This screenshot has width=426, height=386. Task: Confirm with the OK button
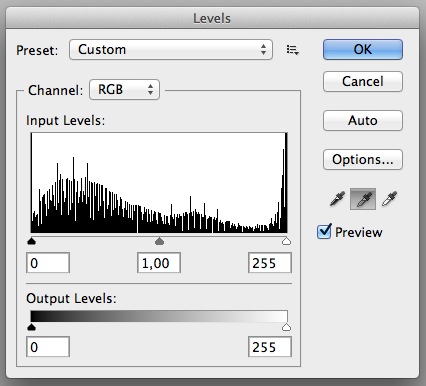pyautogui.click(x=363, y=50)
